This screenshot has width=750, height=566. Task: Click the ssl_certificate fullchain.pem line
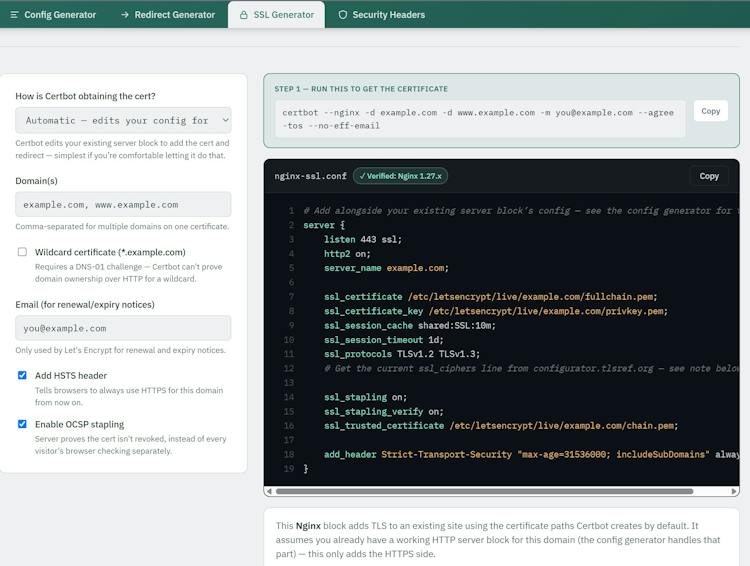click(x=490, y=297)
